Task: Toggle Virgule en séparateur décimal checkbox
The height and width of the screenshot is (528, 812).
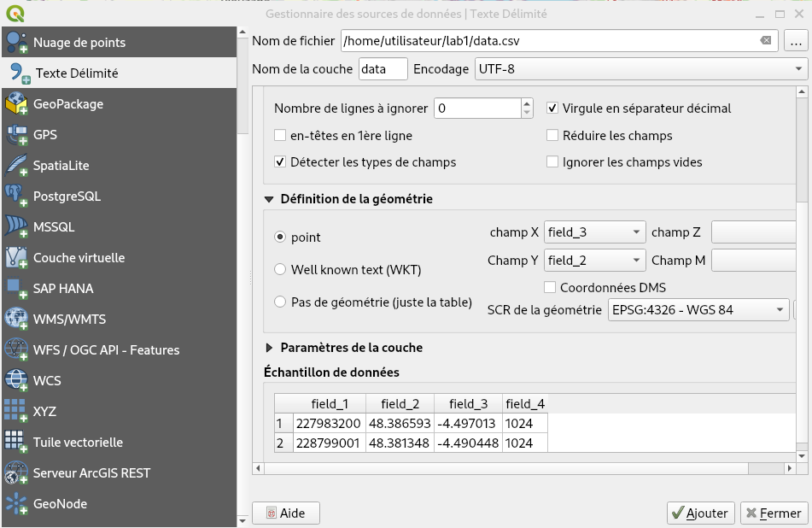Action: [552, 109]
